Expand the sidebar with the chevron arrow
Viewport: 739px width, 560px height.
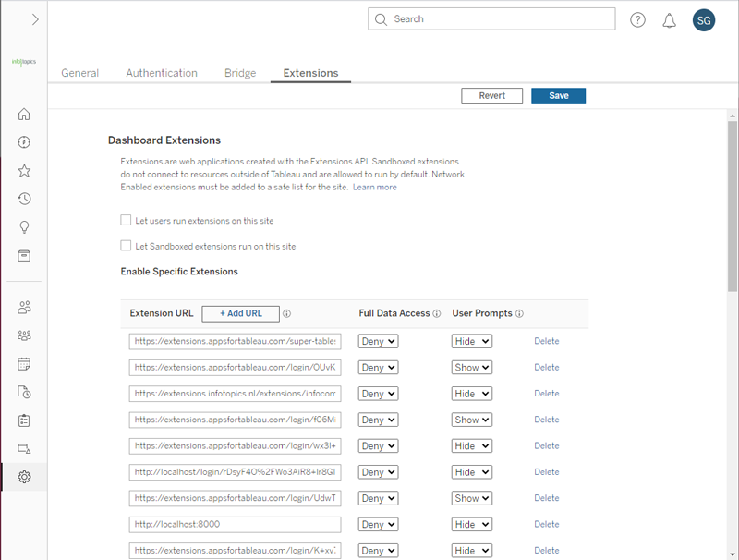point(34,19)
